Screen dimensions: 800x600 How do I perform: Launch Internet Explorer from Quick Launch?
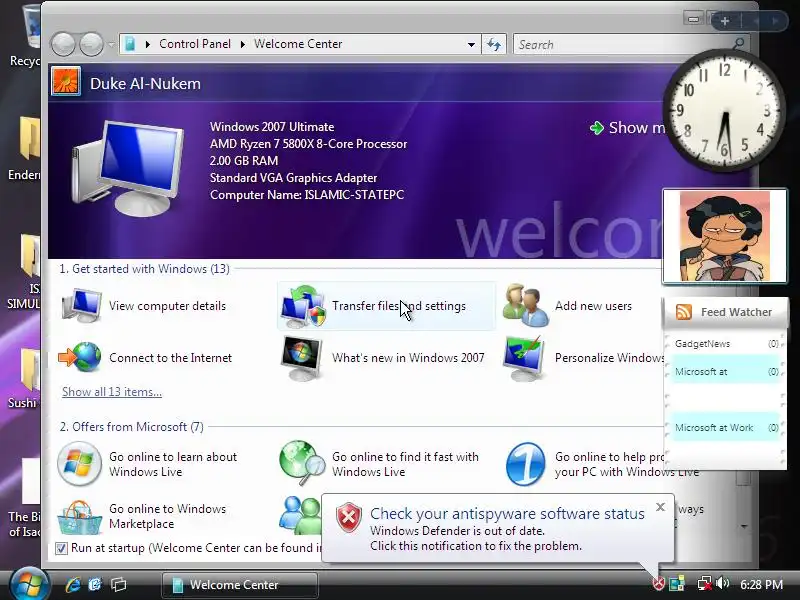point(72,585)
